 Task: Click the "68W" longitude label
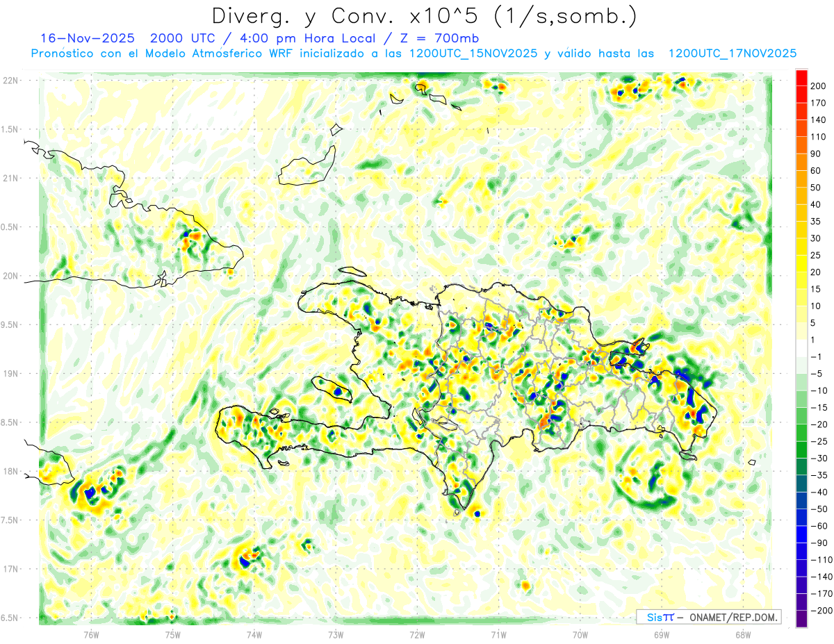coord(742,634)
